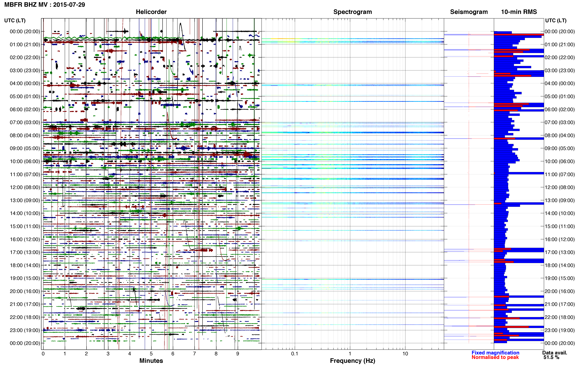
Task: Click right axis label '01:00 (21:00)'
Action: (560, 45)
